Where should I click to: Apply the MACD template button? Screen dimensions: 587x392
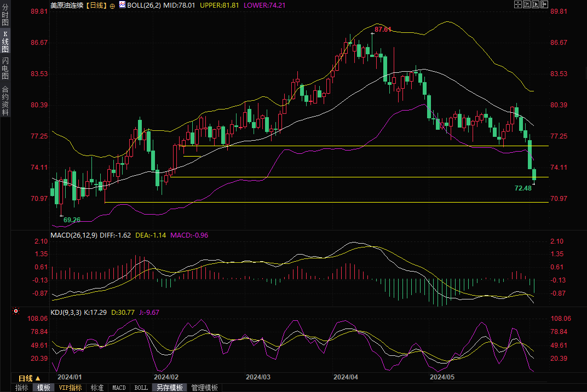(x=119, y=388)
